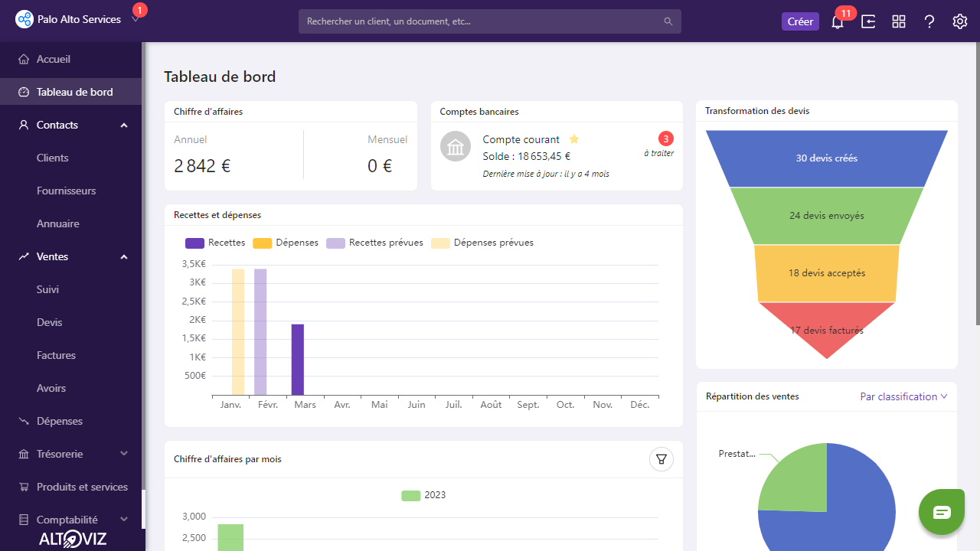
Task: Click the monthly 0 € revenue value
Action: tap(380, 166)
